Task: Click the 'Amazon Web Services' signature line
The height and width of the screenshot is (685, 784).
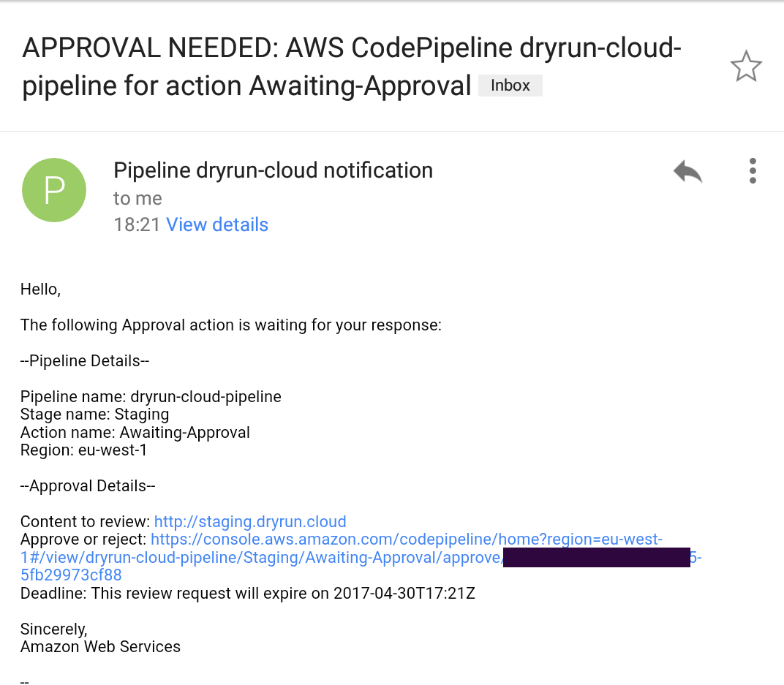Action: [100, 646]
